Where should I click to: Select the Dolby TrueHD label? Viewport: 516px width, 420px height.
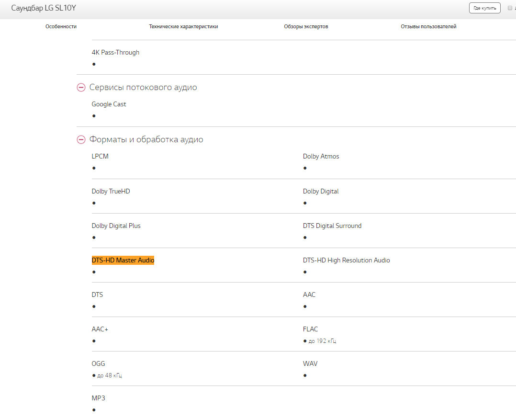(x=111, y=192)
